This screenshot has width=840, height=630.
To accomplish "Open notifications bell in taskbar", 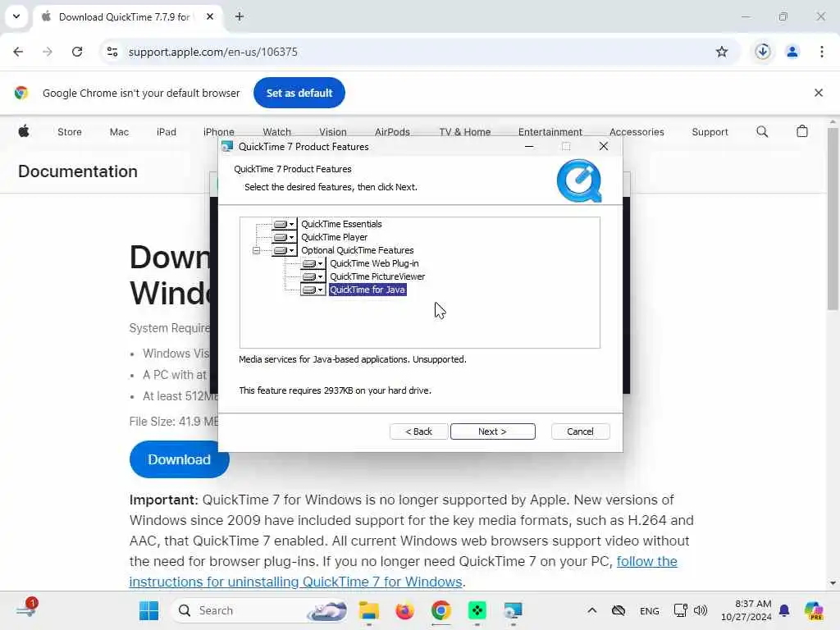I will click(x=784, y=610).
